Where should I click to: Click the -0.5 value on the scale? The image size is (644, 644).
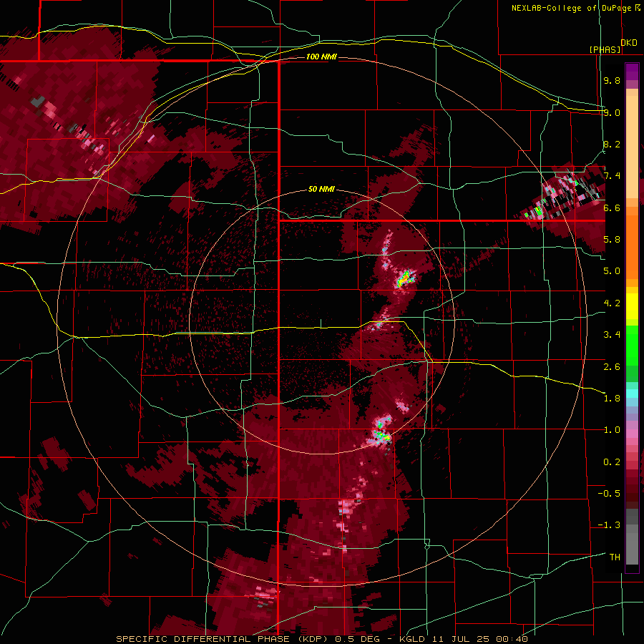(x=609, y=494)
